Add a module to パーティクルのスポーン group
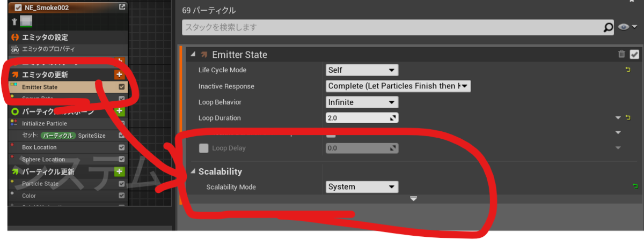Image resolution: width=644 pixels, height=240 pixels. [x=119, y=111]
